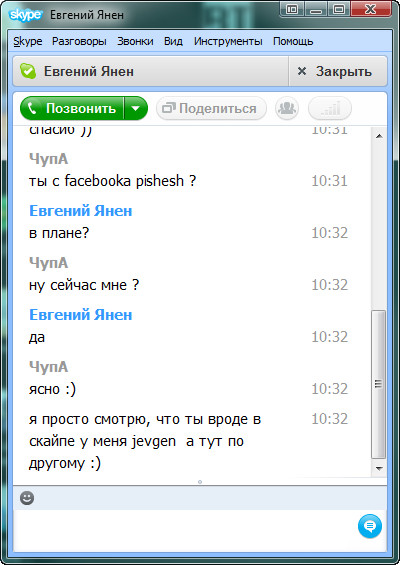This screenshot has width=400, height=565.
Task: Click message "ясно :)"
Action: pos(53,389)
